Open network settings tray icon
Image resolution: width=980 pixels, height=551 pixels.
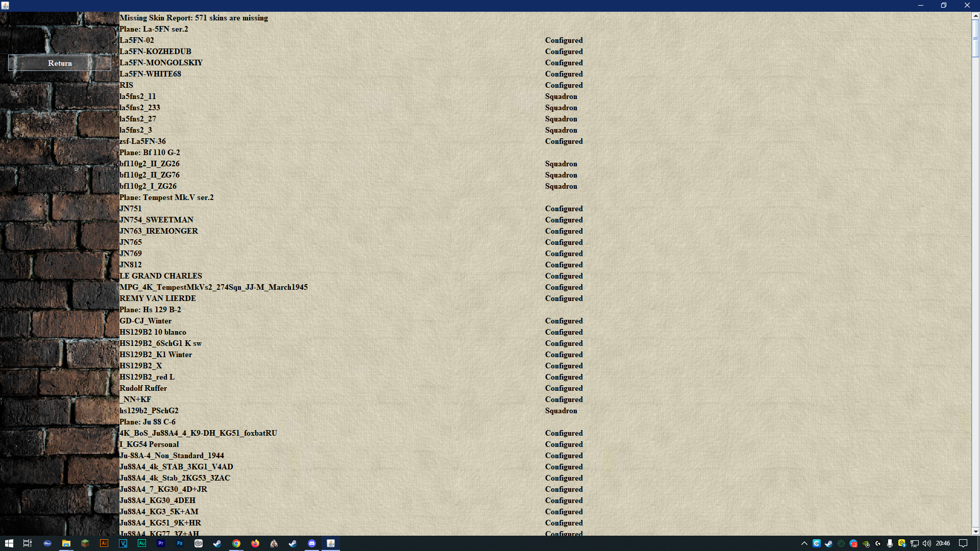pos(914,543)
